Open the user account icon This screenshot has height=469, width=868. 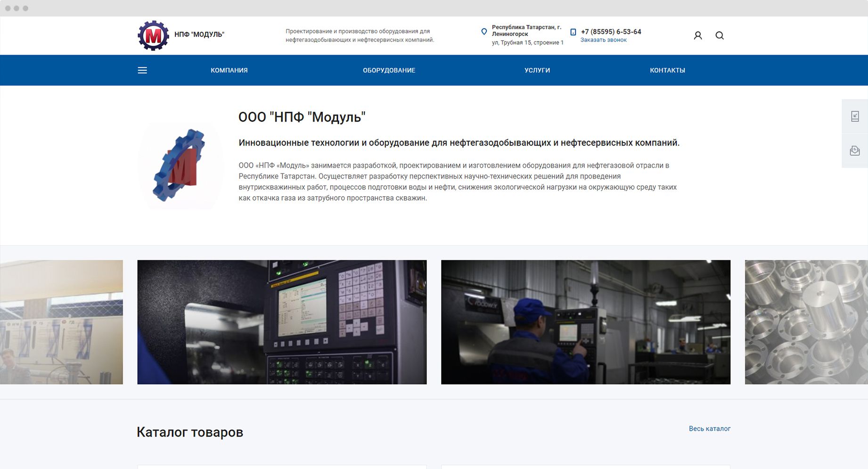698,35
